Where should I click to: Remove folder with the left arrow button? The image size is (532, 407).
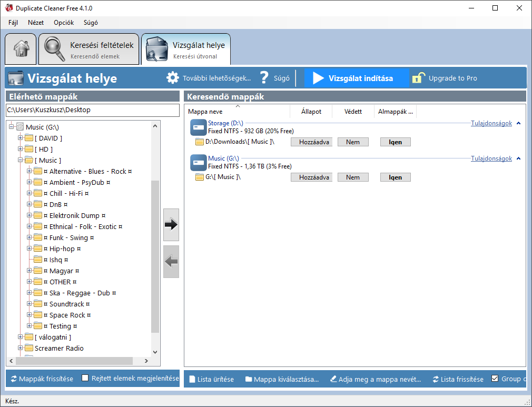point(171,262)
